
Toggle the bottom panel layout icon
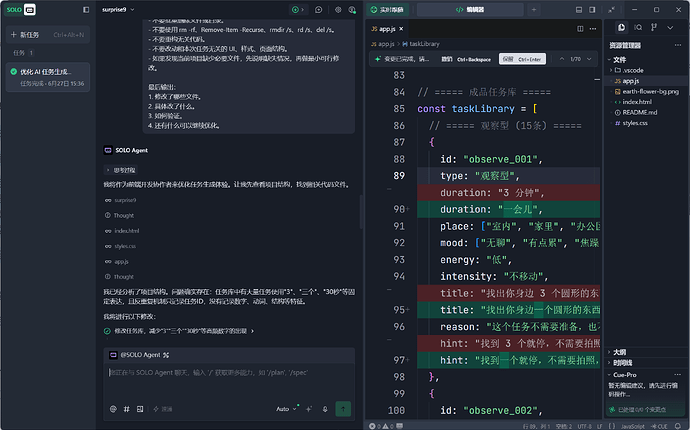tap(579, 10)
